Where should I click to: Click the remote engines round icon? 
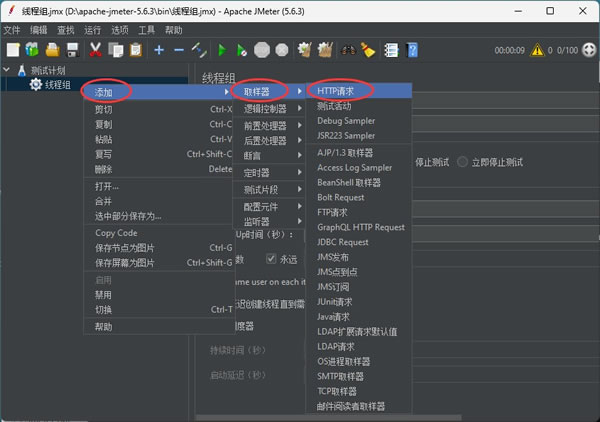(589, 50)
